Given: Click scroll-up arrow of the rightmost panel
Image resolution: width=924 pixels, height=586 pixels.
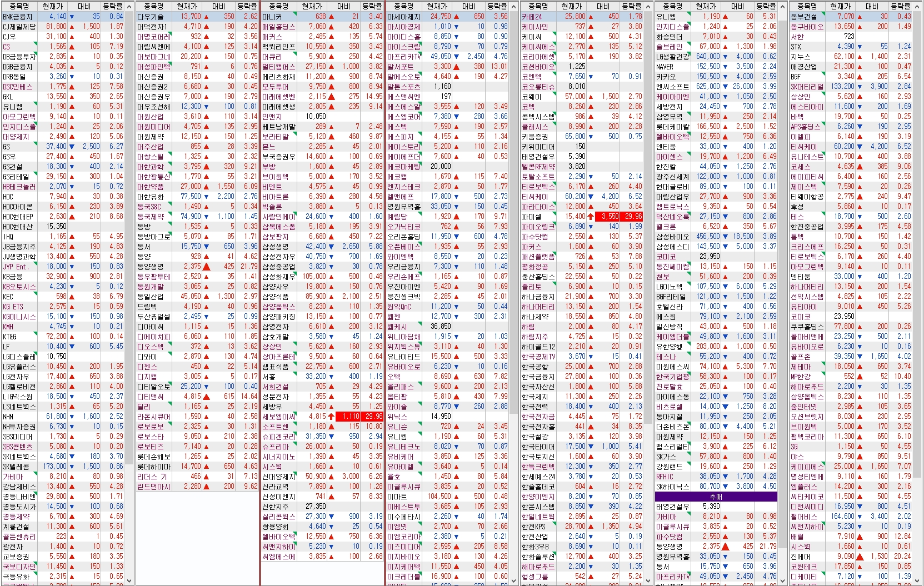Looking at the screenshot, I should [x=918, y=6].
